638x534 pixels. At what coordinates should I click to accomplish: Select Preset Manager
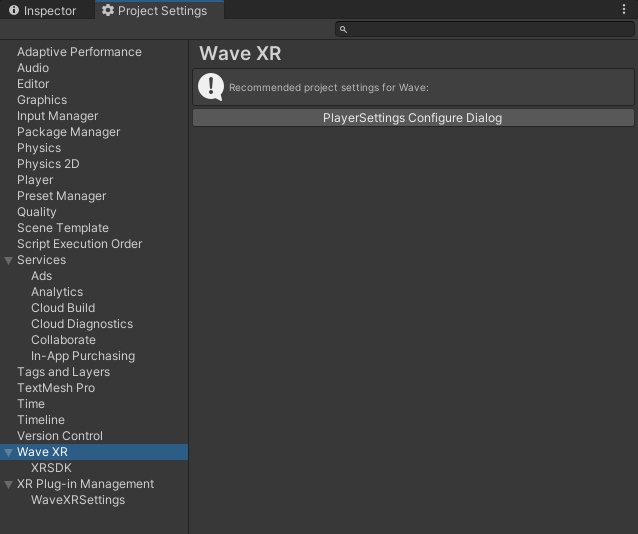tap(61, 196)
